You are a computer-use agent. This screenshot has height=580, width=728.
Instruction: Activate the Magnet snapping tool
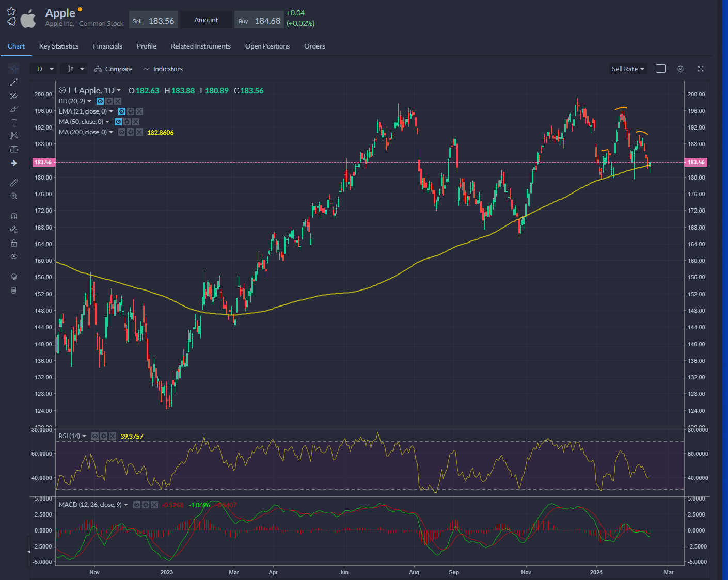pos(13,216)
